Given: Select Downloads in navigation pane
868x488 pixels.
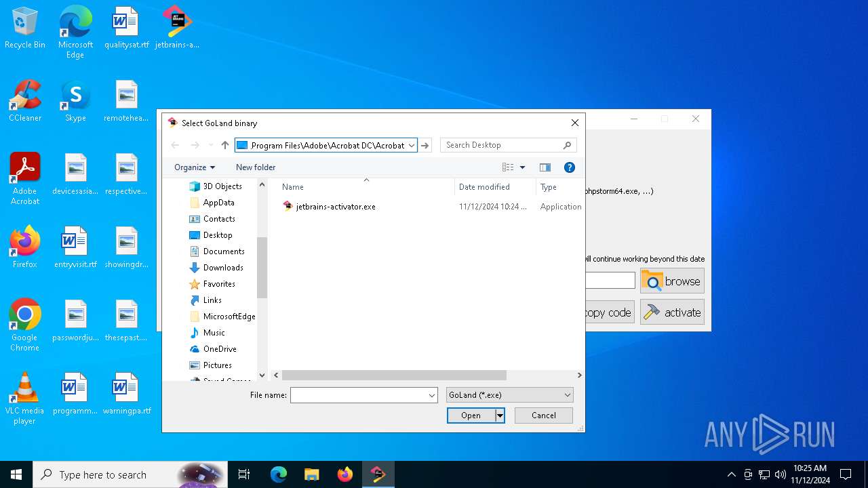Looking at the screenshot, I should point(223,268).
